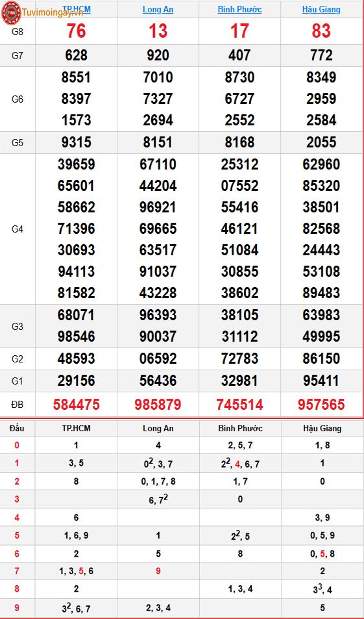The image size is (364, 619).
Task: Open the Long An blue header link
Action: (158, 9)
